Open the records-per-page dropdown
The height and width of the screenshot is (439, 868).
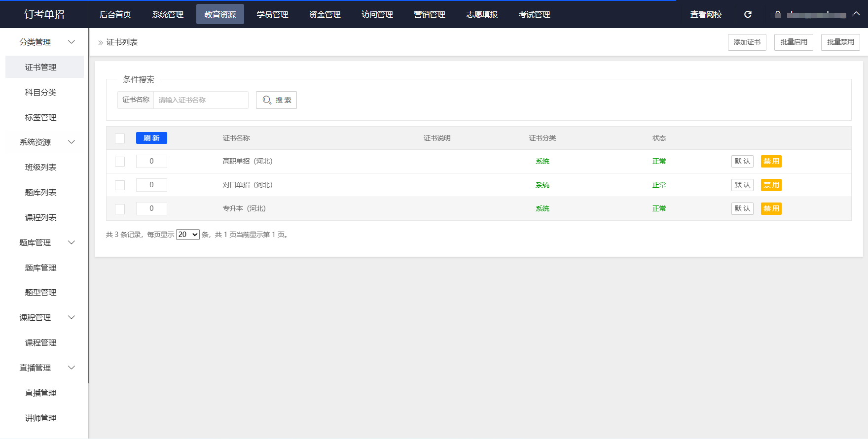[188, 235]
